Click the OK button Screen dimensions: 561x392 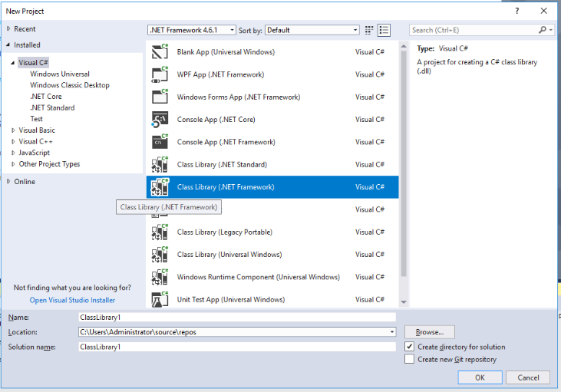[480, 377]
